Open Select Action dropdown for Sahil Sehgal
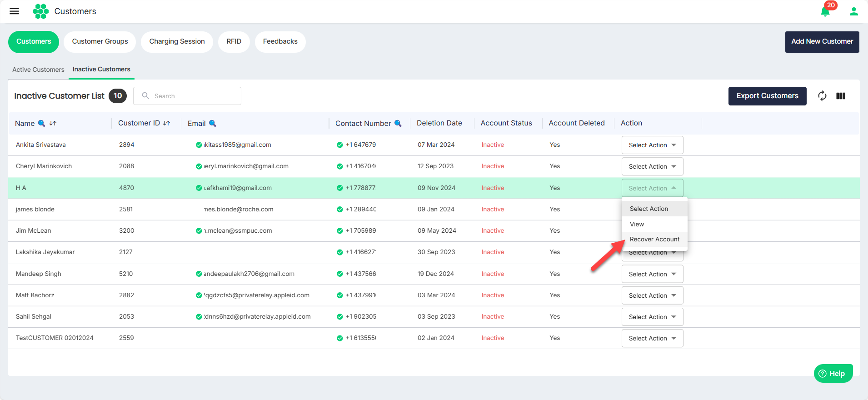This screenshot has width=868, height=400. point(652,317)
